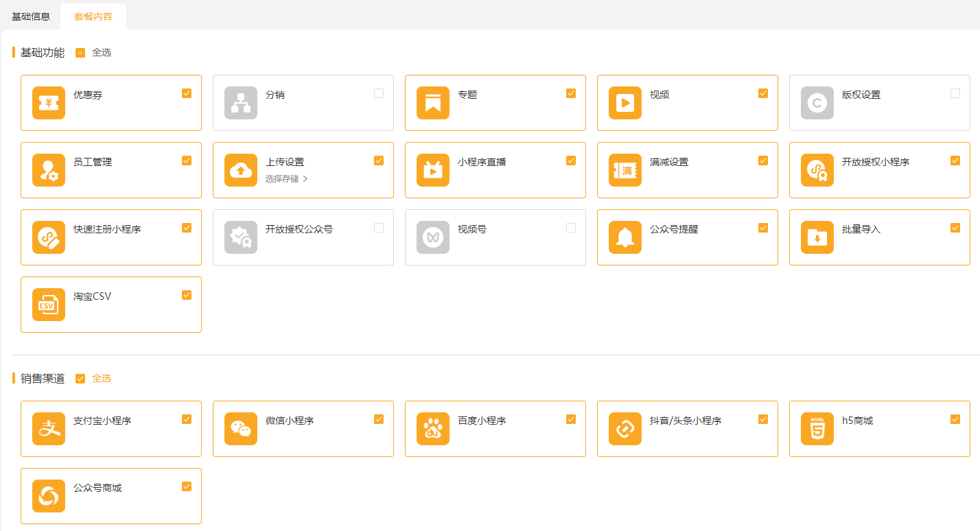Enable the 视频号 checkbox
Image resolution: width=980 pixels, height=531 pixels.
pyautogui.click(x=571, y=228)
